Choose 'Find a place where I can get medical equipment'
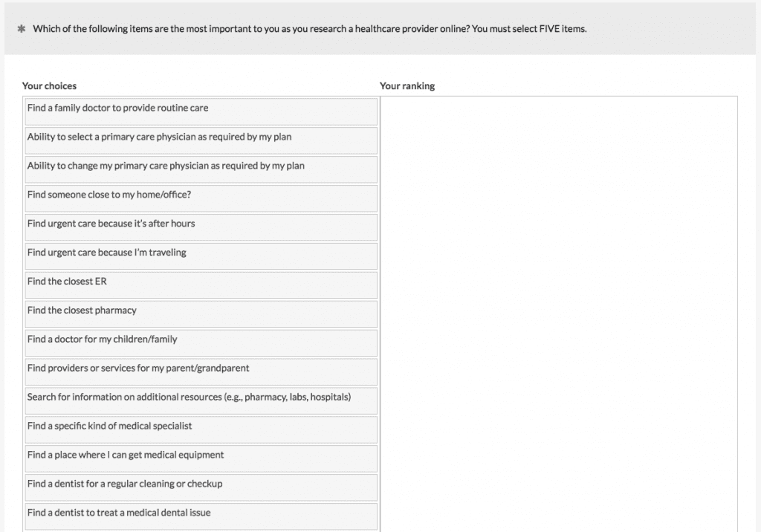761x532 pixels. click(x=201, y=458)
